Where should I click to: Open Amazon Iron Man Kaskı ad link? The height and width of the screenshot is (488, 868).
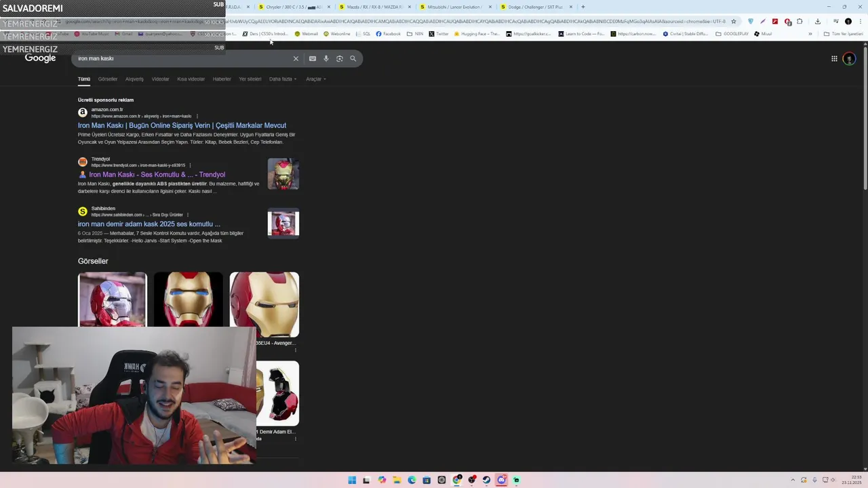click(182, 125)
